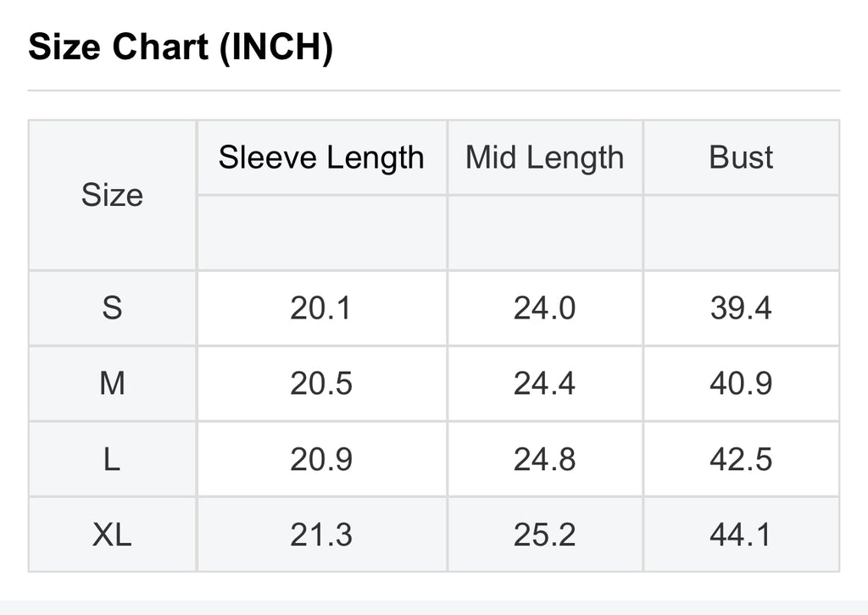Click the empty cell below Sleeve Length

tap(321, 233)
